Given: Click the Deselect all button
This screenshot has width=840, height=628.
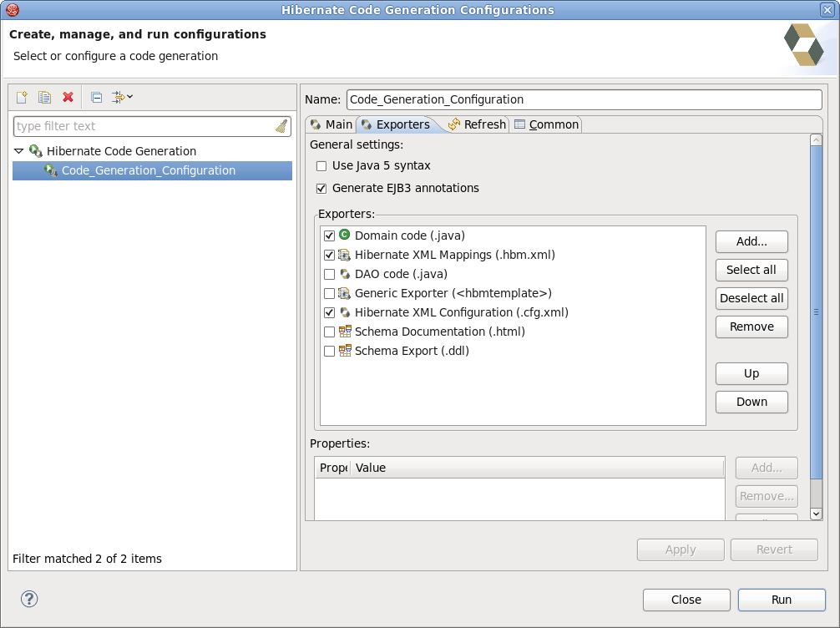Looking at the screenshot, I should (751, 298).
